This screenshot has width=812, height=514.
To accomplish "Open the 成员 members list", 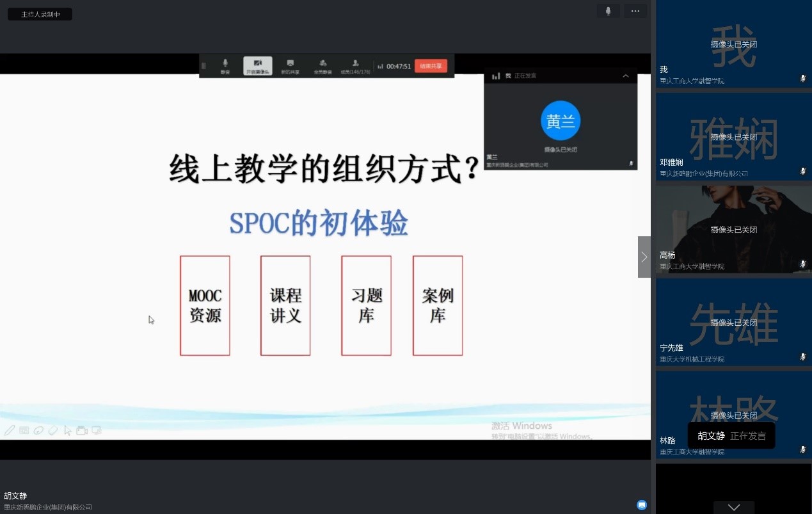I will (x=355, y=65).
